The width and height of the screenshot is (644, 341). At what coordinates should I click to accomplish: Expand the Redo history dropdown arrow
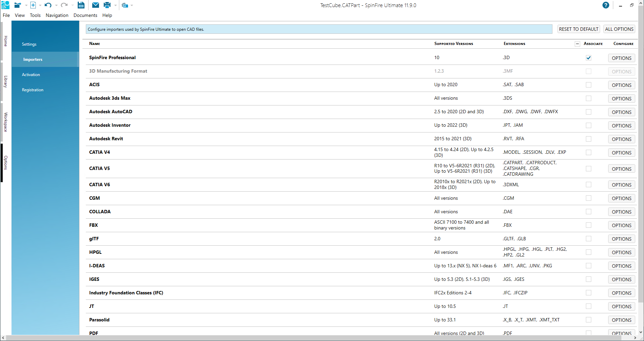coord(72,5)
